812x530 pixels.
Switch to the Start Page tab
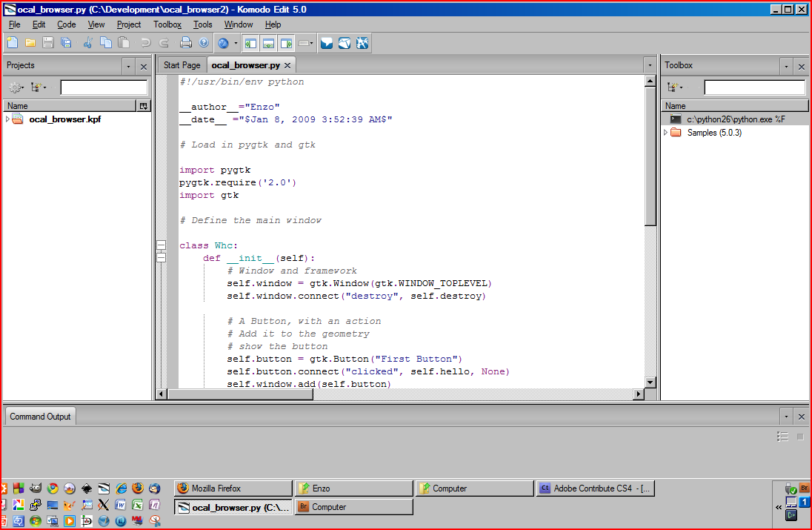pos(182,65)
